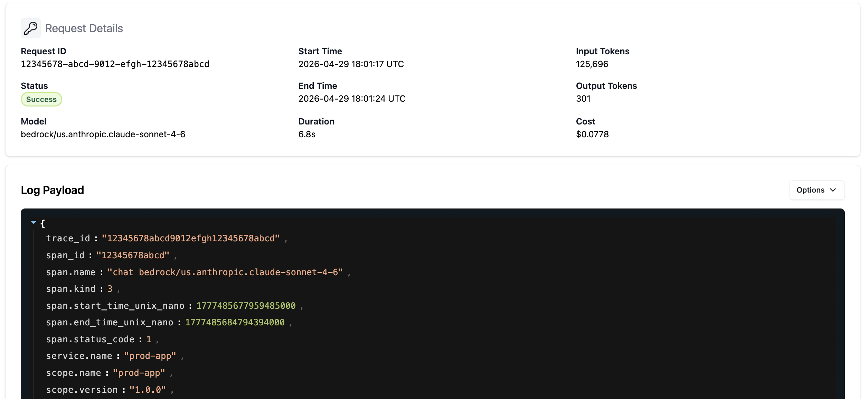Viewport: 868px width, 399px height.
Task: Click the trace_id string value
Action: [x=191, y=238]
